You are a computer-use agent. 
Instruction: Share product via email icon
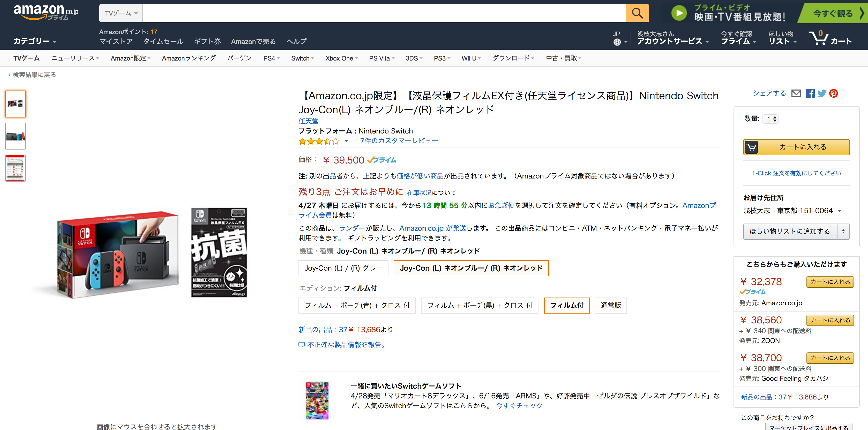[796, 93]
